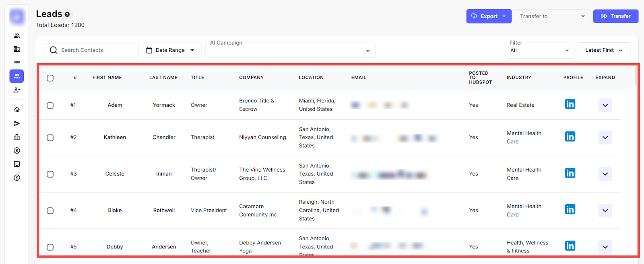Click the list view icon in sidebar

click(x=17, y=63)
